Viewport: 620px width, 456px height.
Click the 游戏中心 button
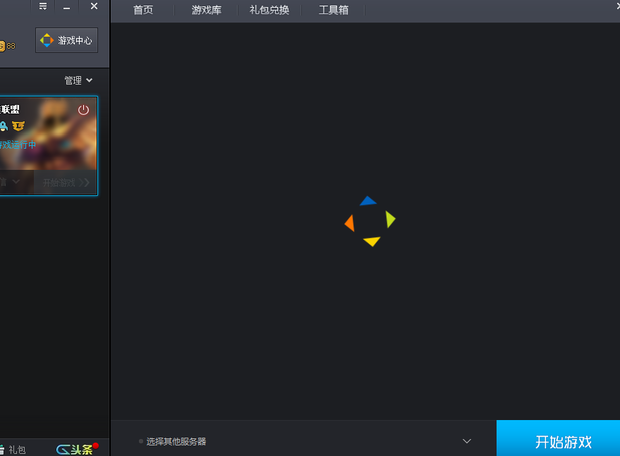[66, 40]
